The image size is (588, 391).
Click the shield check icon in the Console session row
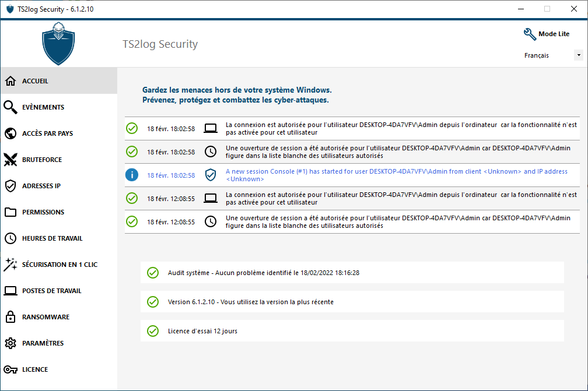pyautogui.click(x=211, y=175)
